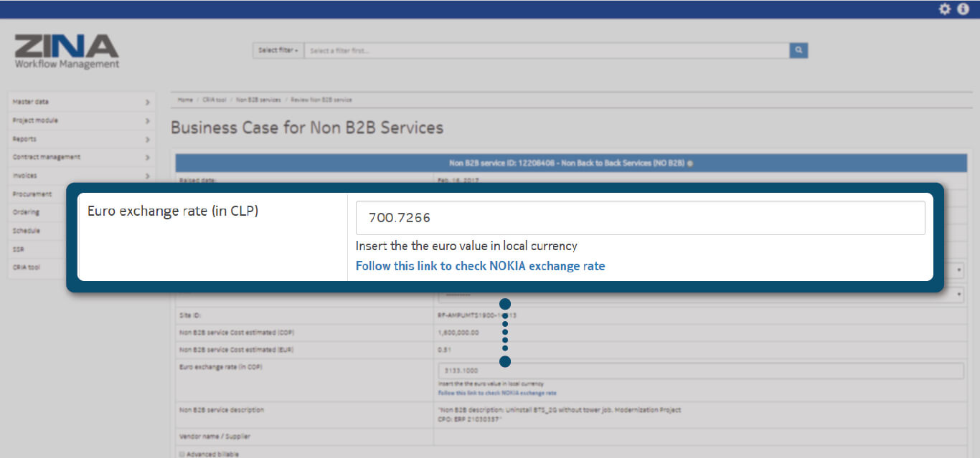This screenshot has height=458, width=980.
Task: Click the small icon after service ID header
Action: click(690, 163)
